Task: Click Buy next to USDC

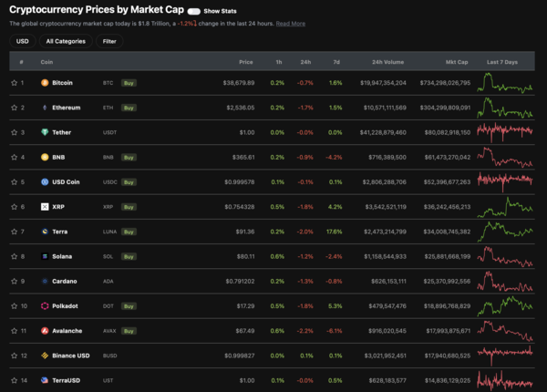Action: [x=129, y=182]
